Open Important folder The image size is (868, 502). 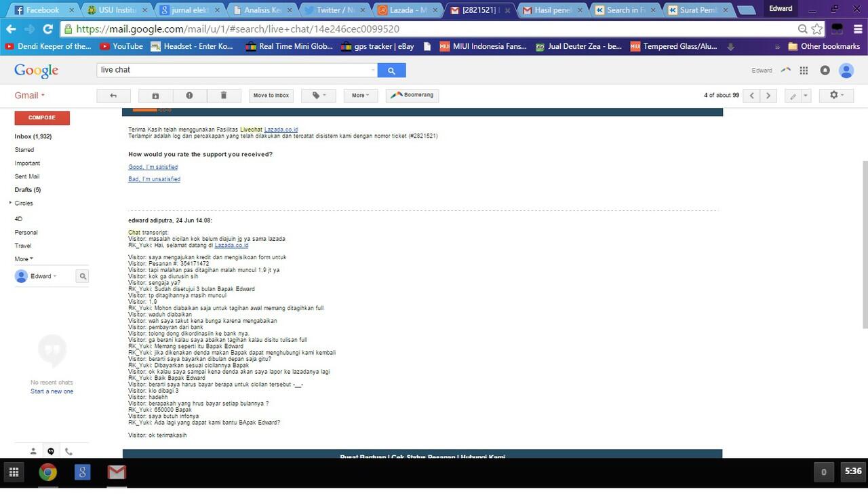(27, 163)
